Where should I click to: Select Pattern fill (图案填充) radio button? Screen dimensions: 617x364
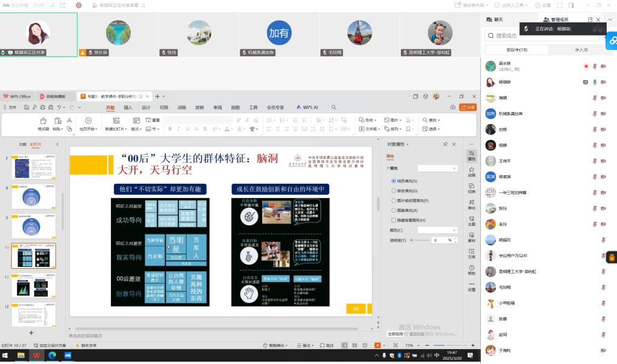click(393, 210)
